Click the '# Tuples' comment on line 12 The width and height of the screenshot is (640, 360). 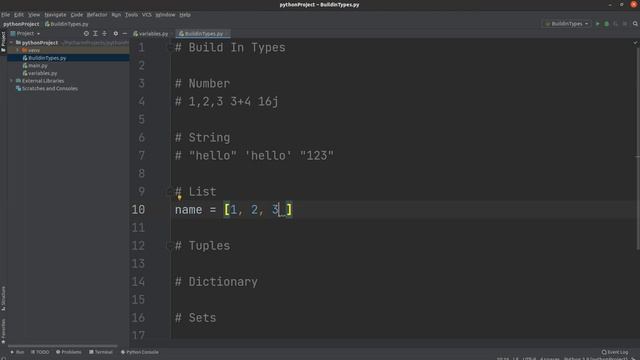(203, 246)
